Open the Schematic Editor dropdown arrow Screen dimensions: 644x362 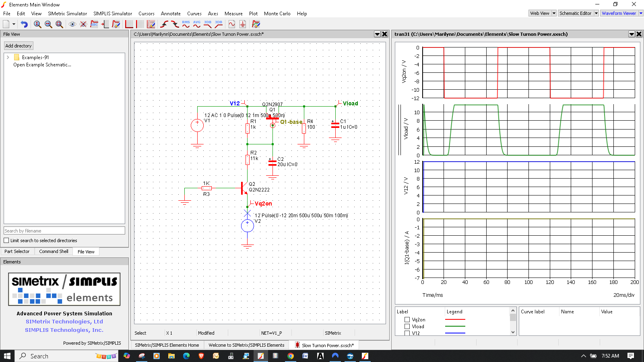click(x=597, y=13)
